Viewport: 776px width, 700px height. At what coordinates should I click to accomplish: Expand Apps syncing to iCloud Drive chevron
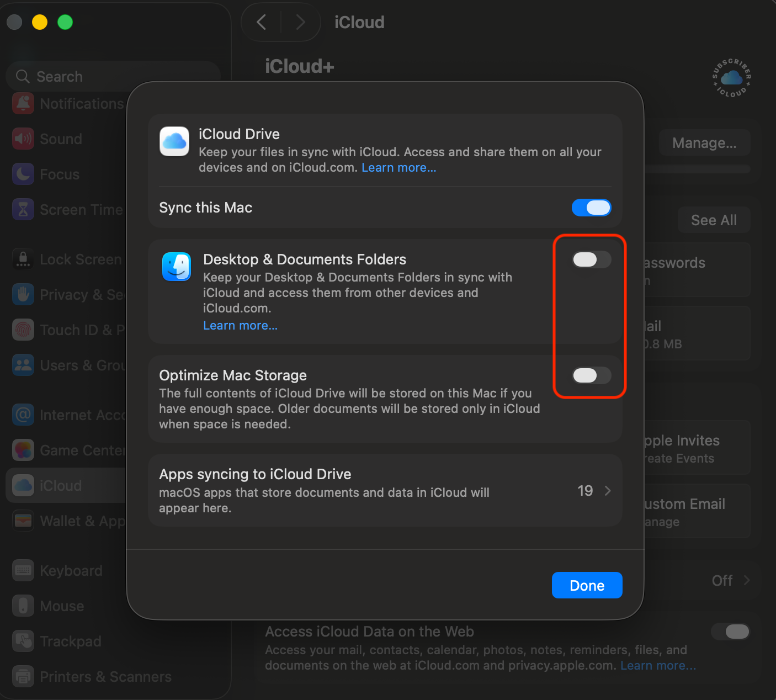(608, 491)
